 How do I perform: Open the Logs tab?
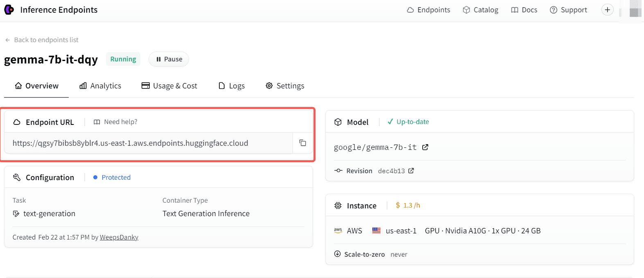[x=232, y=86]
